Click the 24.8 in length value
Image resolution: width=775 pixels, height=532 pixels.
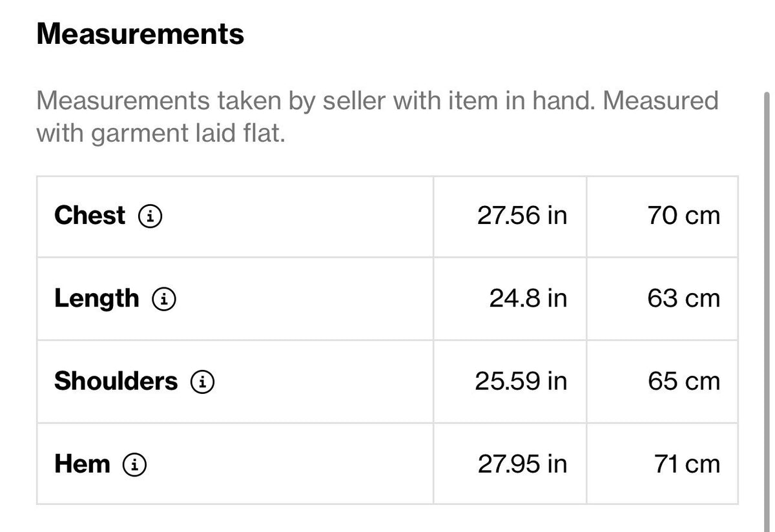point(528,299)
